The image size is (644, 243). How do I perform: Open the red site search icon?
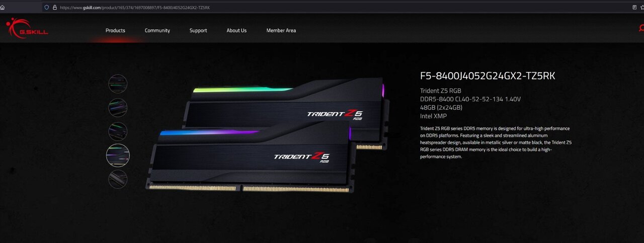641,29
